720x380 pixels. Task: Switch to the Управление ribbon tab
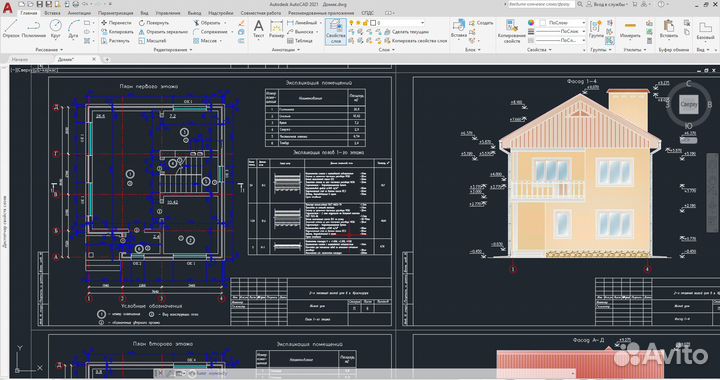[168, 13]
